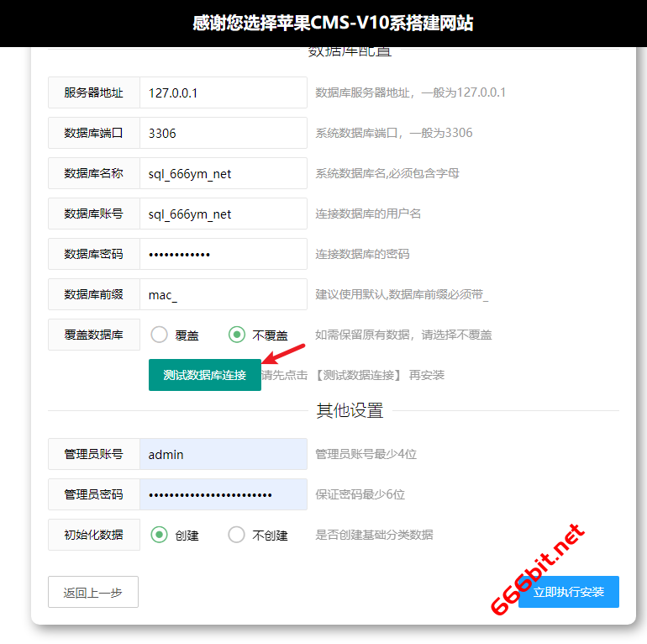Click the 其他设置 section heading

point(350,410)
